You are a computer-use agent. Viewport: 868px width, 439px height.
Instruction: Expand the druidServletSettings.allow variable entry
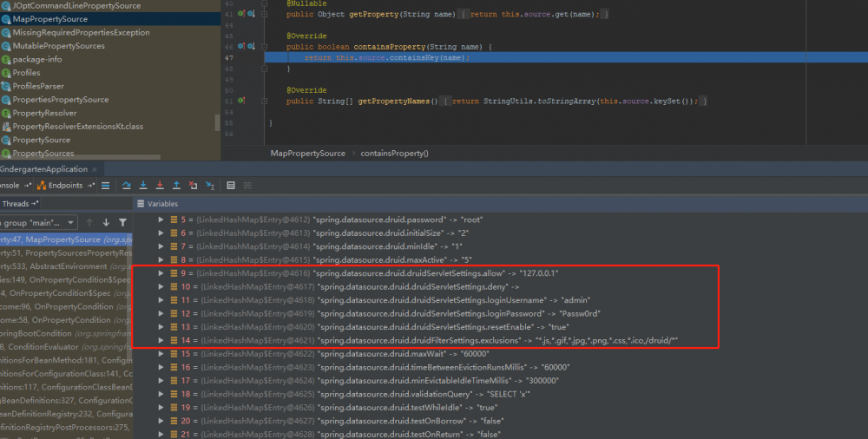click(x=160, y=273)
